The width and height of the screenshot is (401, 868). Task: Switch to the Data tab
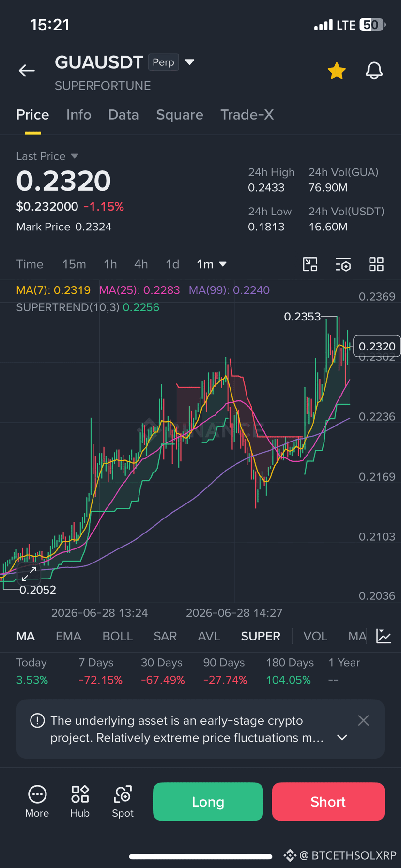click(123, 115)
